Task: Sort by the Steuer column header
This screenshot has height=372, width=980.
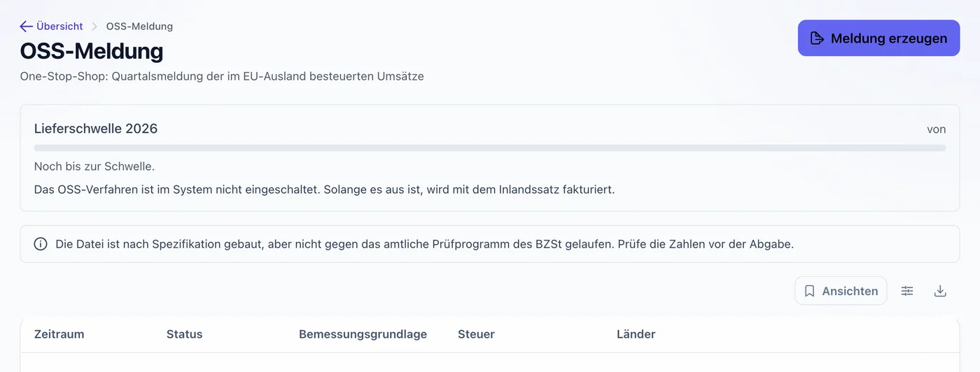Action: (x=476, y=334)
